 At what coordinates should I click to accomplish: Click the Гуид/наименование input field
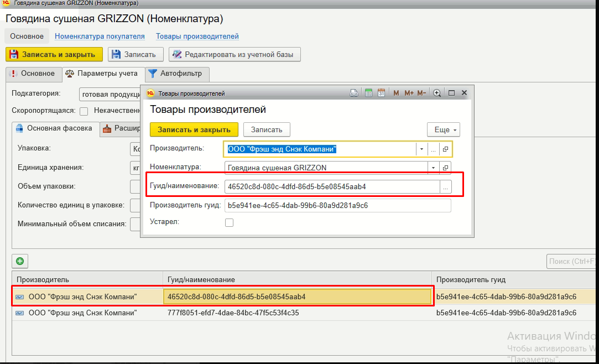(332, 186)
